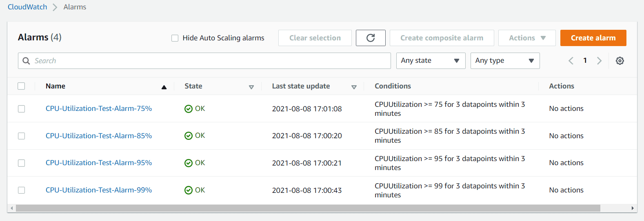
Task: Expand the Actions dropdown menu
Action: [x=527, y=38]
